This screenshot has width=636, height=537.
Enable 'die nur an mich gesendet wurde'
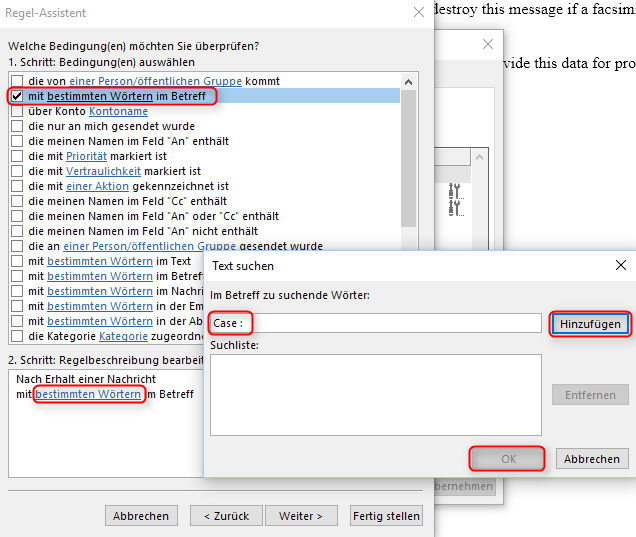tap(17, 126)
